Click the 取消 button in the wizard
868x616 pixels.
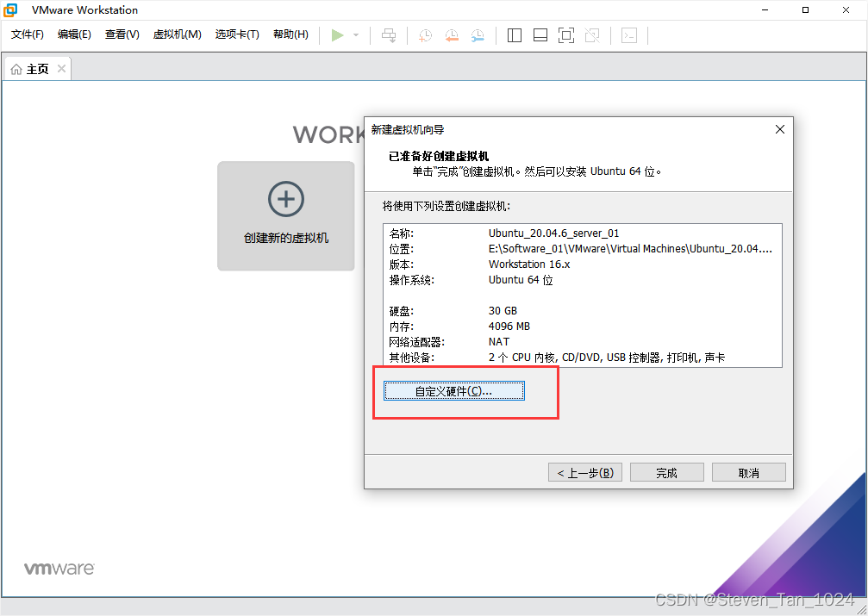pos(748,473)
